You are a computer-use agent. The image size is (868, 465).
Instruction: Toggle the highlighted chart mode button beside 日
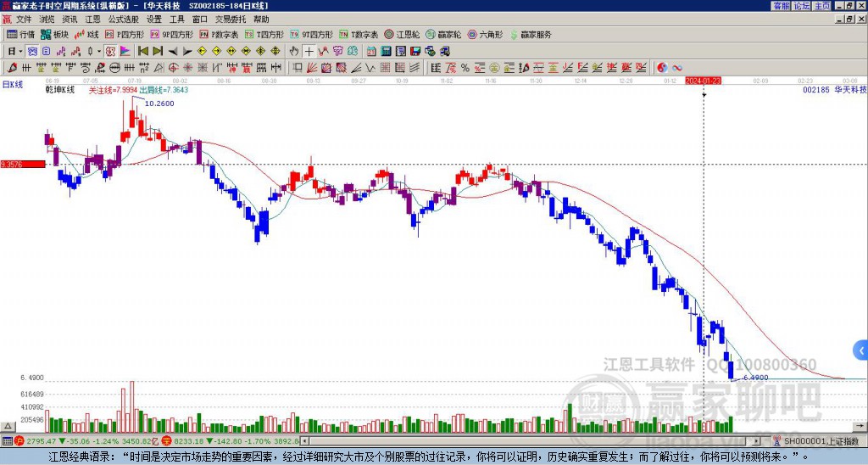32,51
